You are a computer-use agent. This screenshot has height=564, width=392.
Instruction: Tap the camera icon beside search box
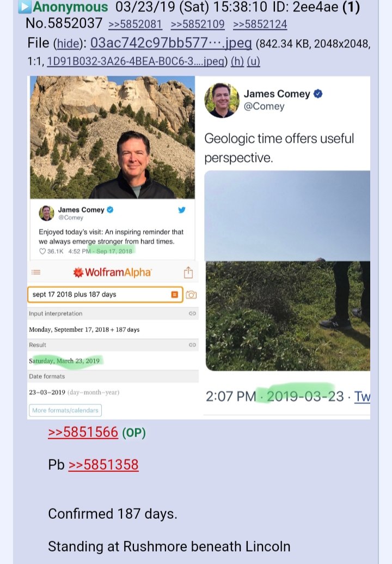(x=191, y=295)
